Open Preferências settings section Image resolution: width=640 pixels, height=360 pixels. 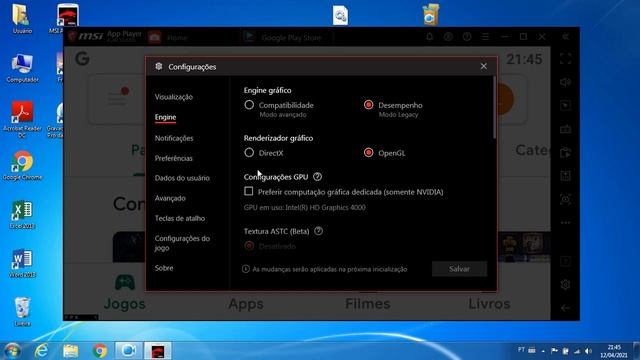(x=173, y=158)
